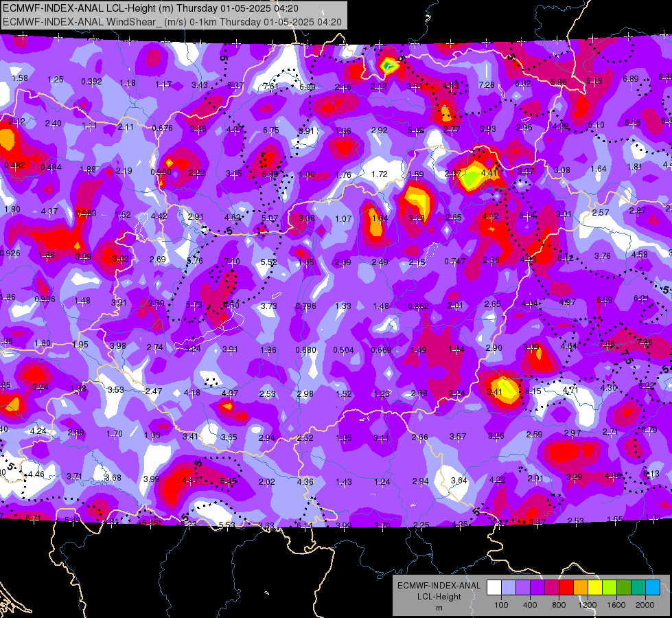Click the 5.89 wind shear value
Viewport: 672px width, 618px height.
[x=270, y=174]
